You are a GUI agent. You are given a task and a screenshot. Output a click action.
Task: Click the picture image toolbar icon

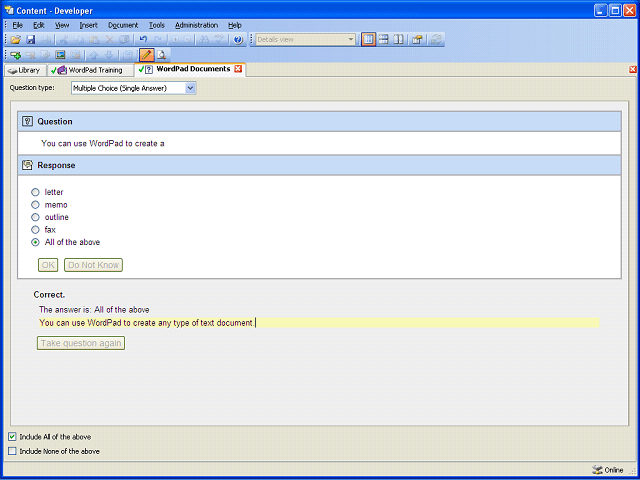point(60,55)
